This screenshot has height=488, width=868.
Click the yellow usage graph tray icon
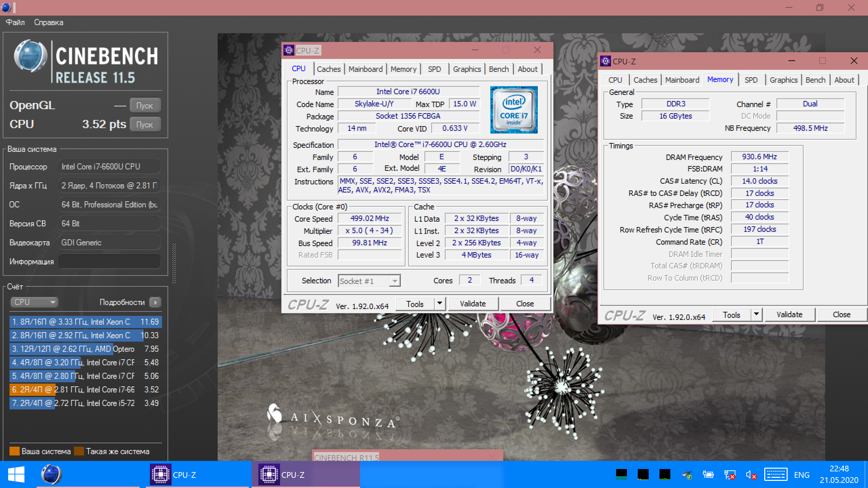pos(643,474)
